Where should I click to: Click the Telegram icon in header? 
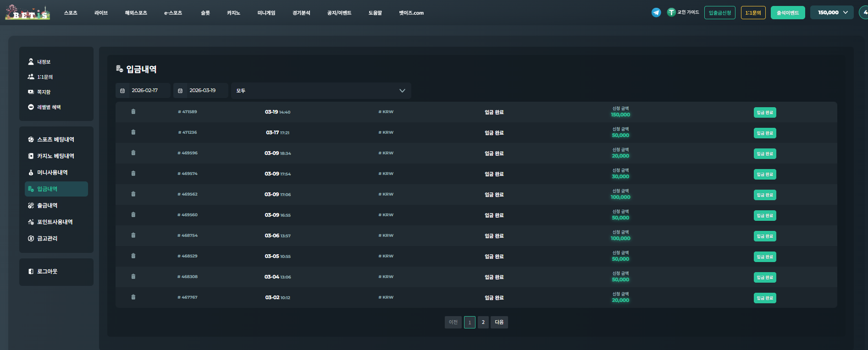click(656, 12)
